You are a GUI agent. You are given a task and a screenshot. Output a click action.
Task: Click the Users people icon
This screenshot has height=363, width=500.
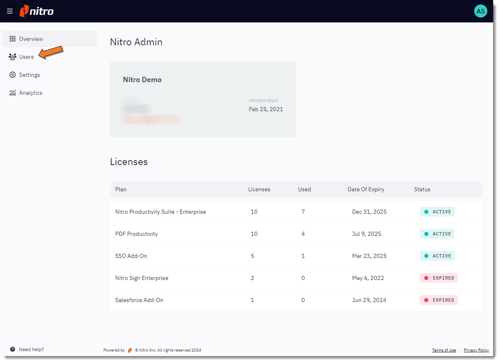(x=12, y=57)
